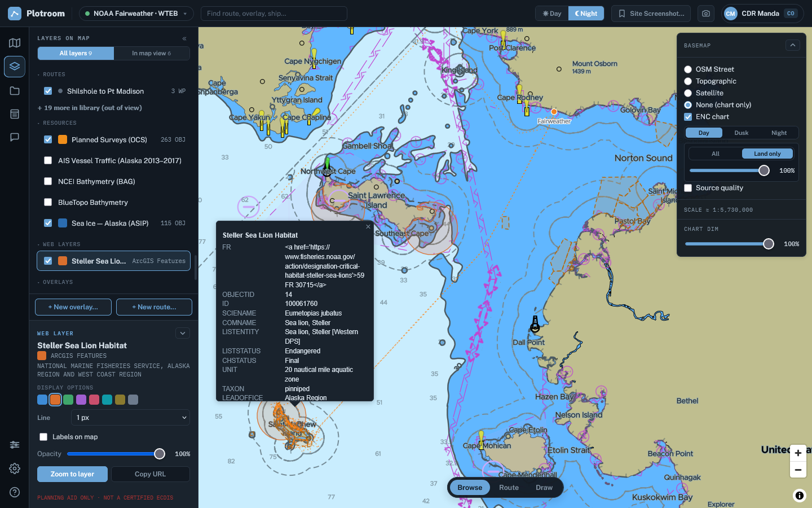This screenshot has height=508, width=812.
Task: Switch to Night display mode
Action: tap(586, 14)
